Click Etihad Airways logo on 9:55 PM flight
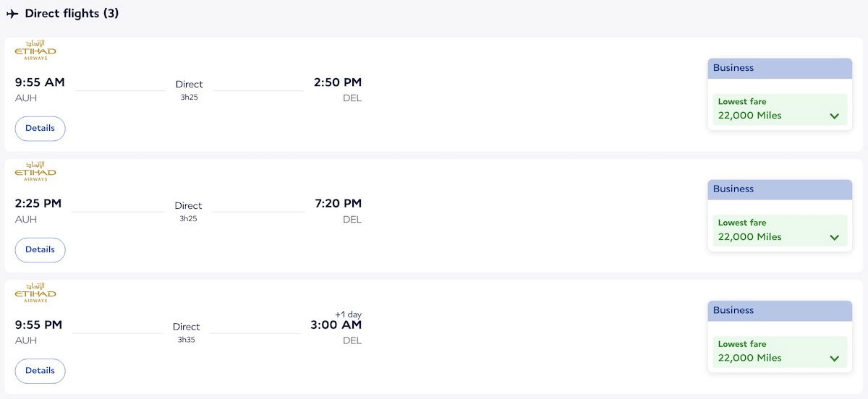The image size is (868, 399). 35,293
